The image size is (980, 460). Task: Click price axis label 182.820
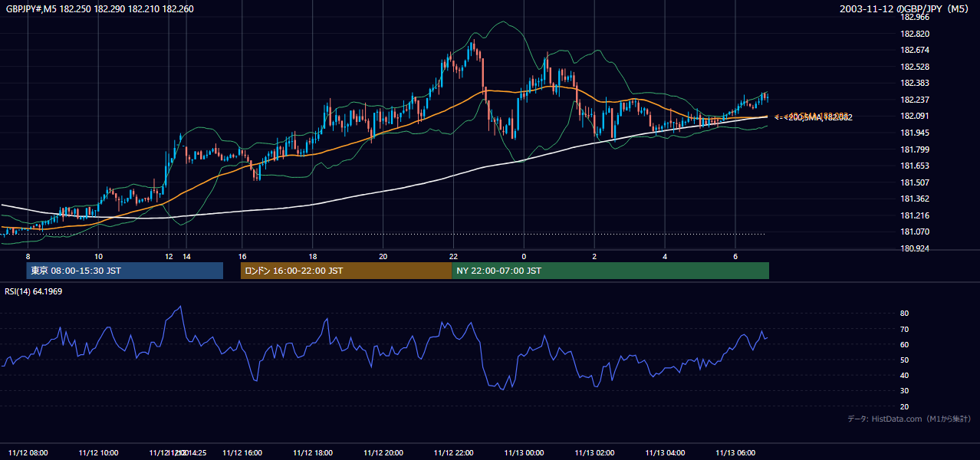tap(915, 34)
